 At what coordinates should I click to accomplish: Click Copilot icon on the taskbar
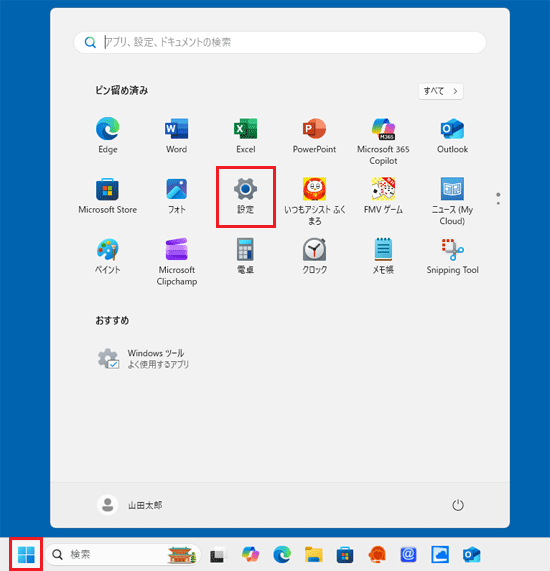(250, 554)
